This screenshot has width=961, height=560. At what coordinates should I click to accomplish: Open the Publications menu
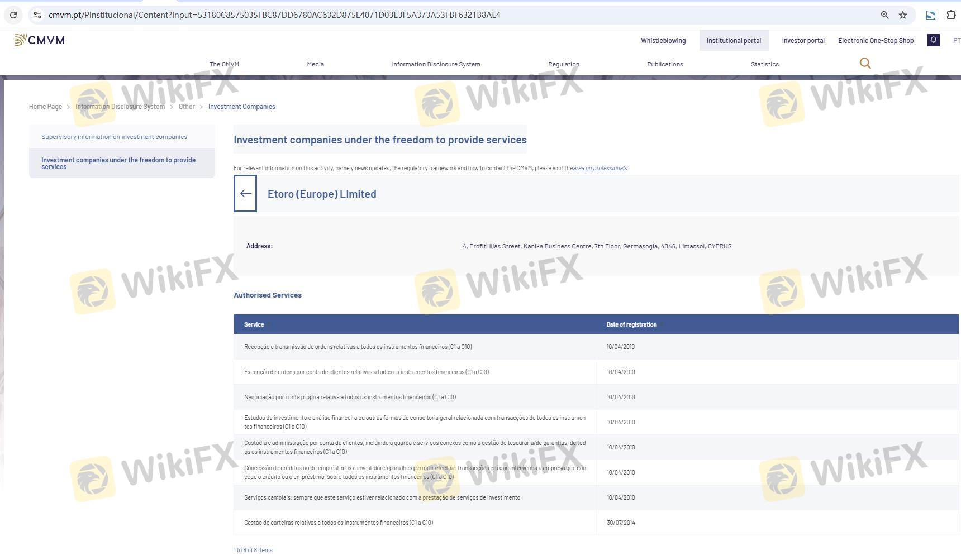click(665, 64)
